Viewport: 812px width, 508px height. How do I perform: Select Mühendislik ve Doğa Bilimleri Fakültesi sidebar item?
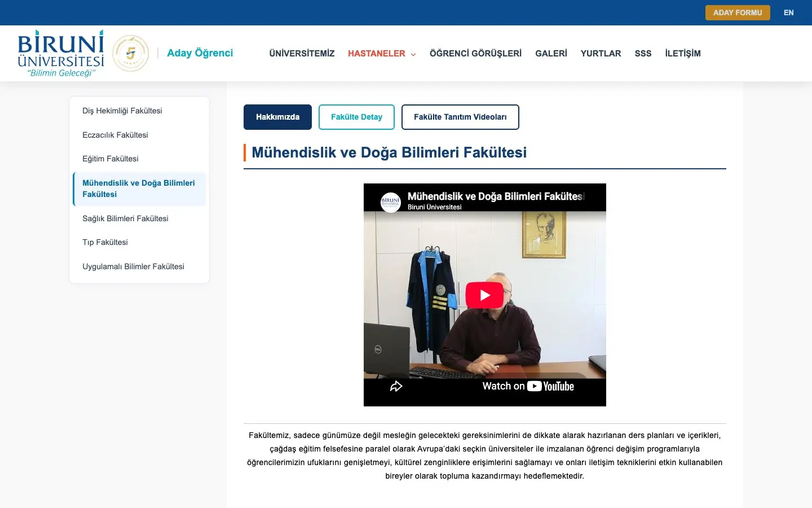[x=139, y=189]
